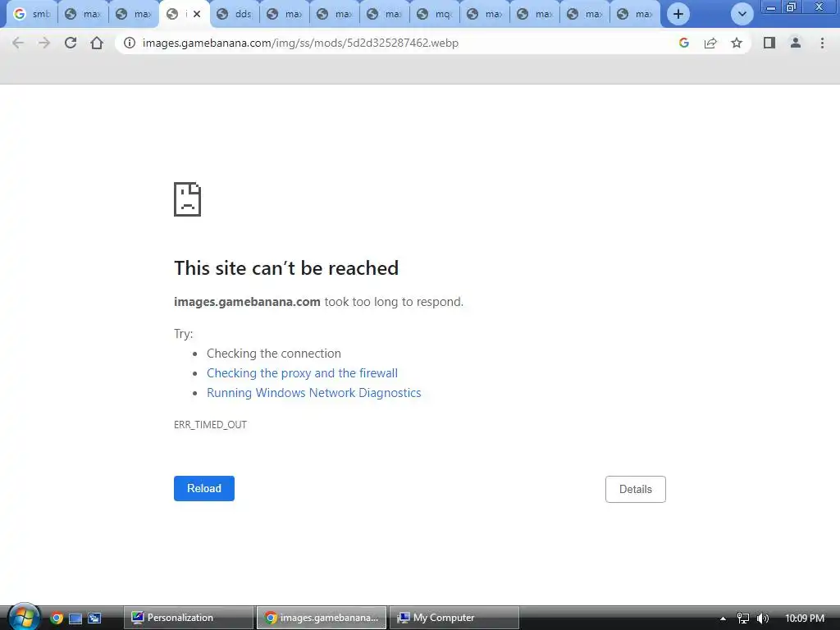Click 'Checking the connection' text
The height and width of the screenshot is (630, 840).
pos(274,354)
